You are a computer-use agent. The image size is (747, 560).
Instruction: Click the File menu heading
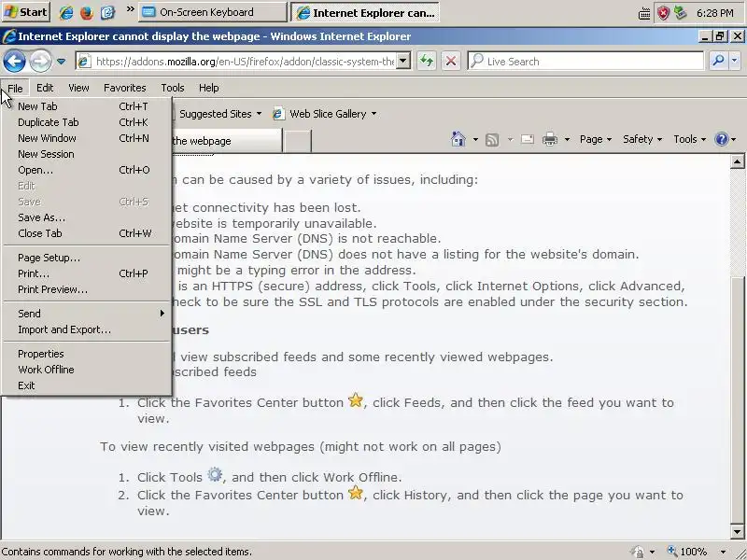(15, 88)
